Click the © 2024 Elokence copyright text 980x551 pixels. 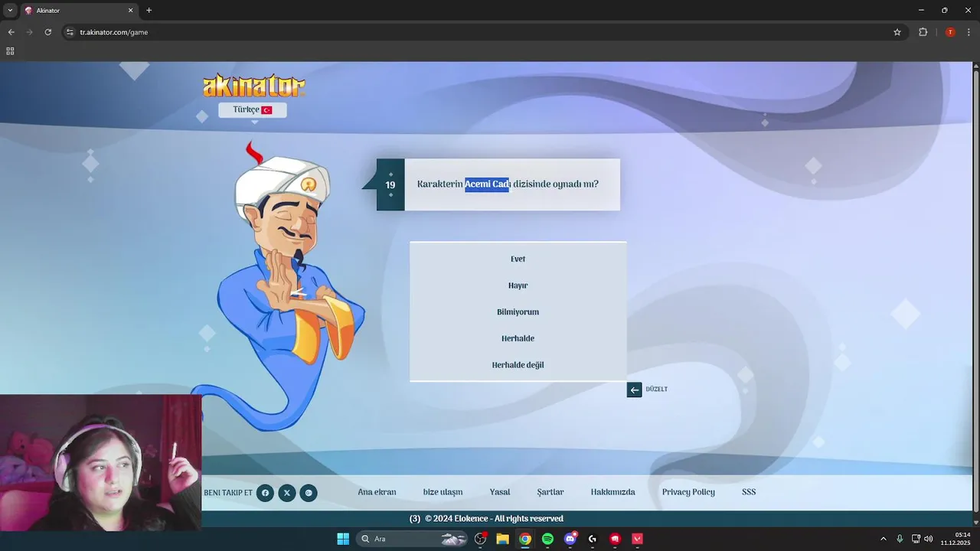click(x=494, y=519)
